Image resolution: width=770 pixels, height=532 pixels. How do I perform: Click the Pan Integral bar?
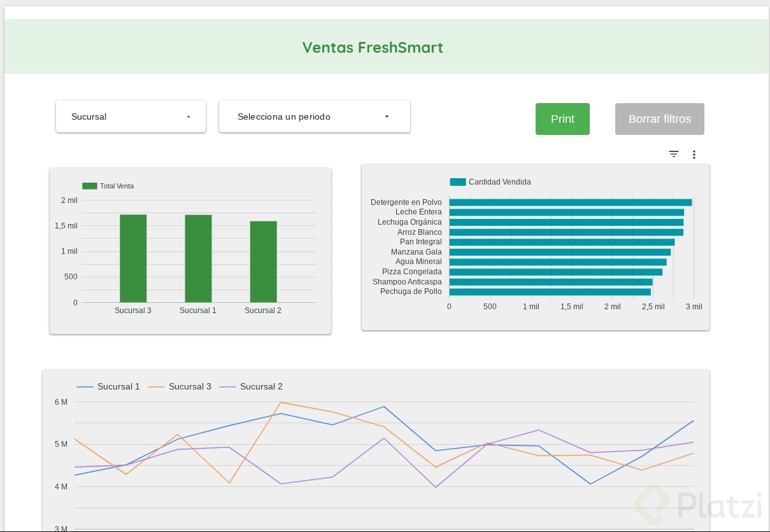click(x=562, y=242)
